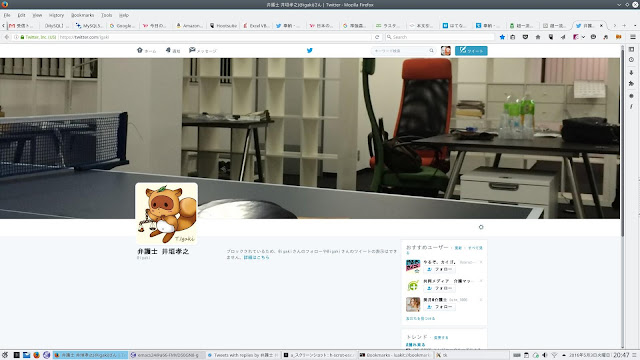
Task: Open the bookmarks list icon
Action: 513,37
